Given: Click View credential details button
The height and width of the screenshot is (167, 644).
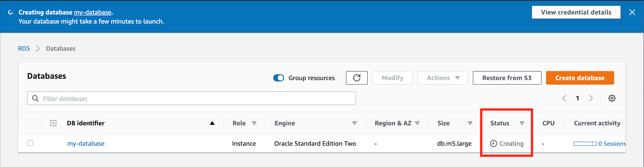Looking at the screenshot, I should (x=576, y=12).
